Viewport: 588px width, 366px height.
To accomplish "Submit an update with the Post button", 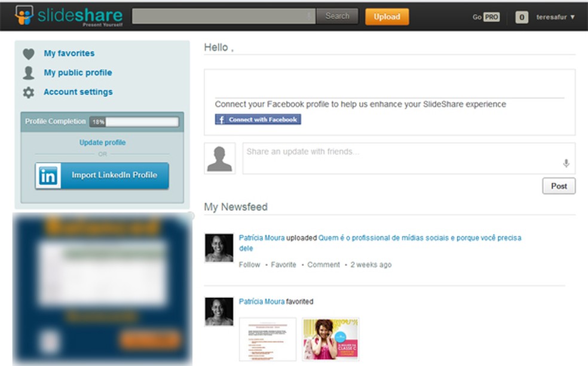I will pyautogui.click(x=558, y=186).
